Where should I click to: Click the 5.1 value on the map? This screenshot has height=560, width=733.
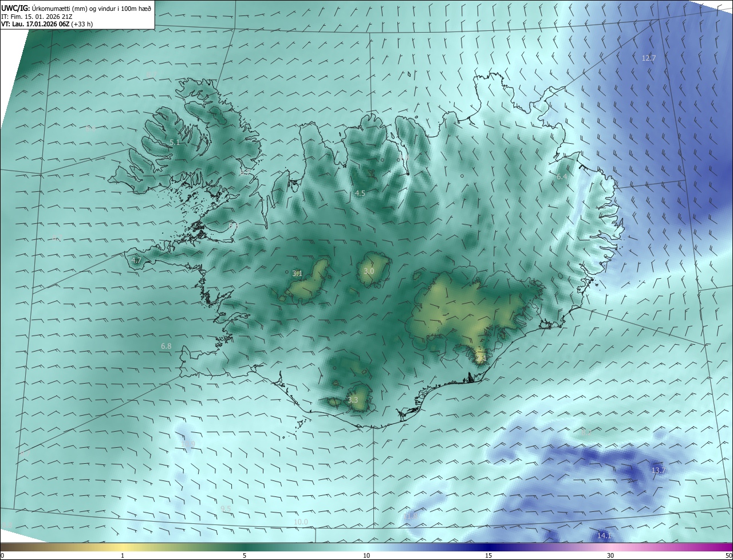tap(175, 142)
